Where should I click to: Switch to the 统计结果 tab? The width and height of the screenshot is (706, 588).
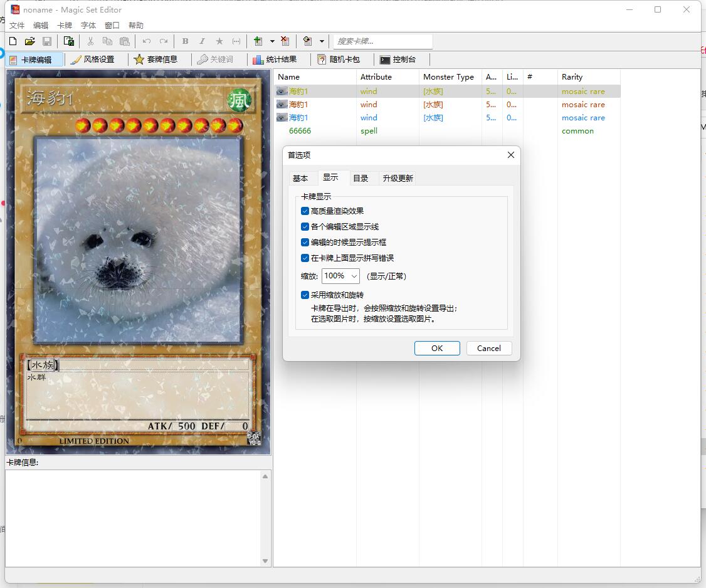pos(275,60)
